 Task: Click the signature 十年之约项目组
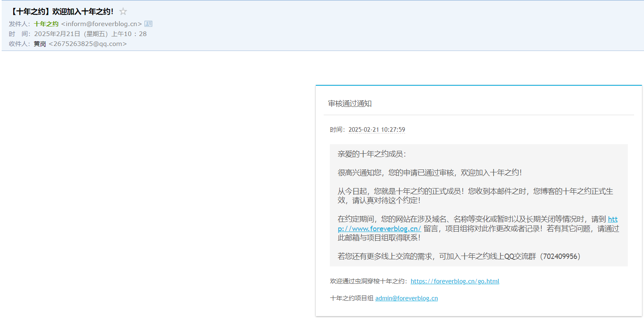pyautogui.click(x=352, y=298)
